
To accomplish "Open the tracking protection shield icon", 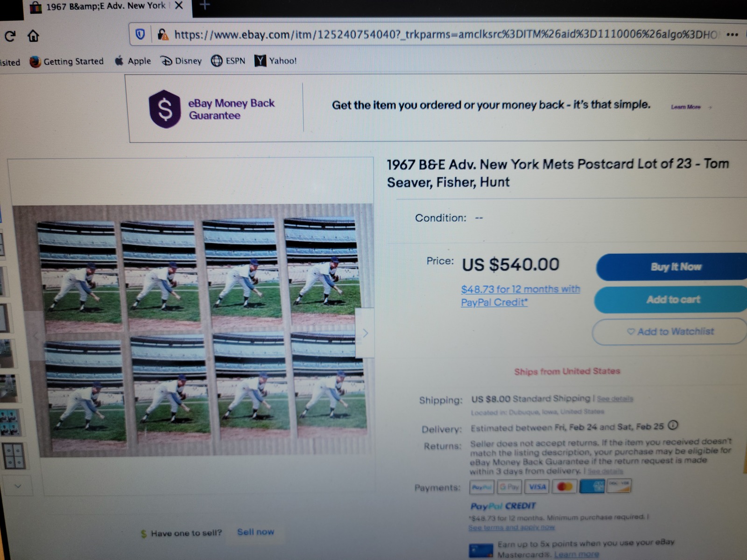I will pyautogui.click(x=140, y=34).
